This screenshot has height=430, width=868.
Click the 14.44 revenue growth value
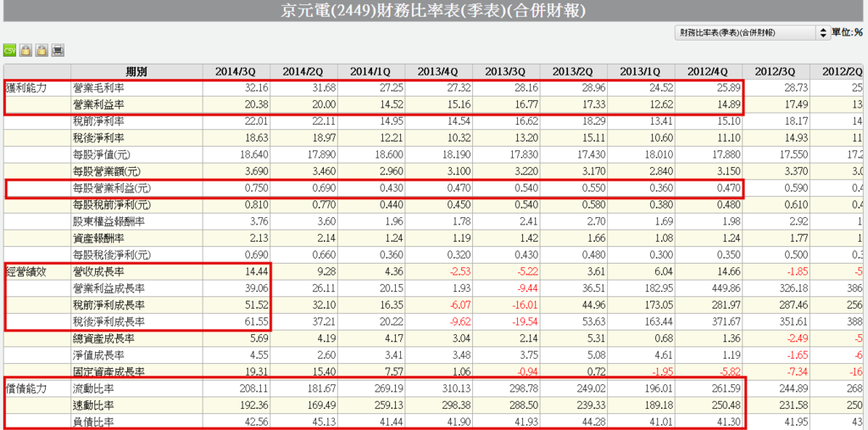click(x=258, y=271)
